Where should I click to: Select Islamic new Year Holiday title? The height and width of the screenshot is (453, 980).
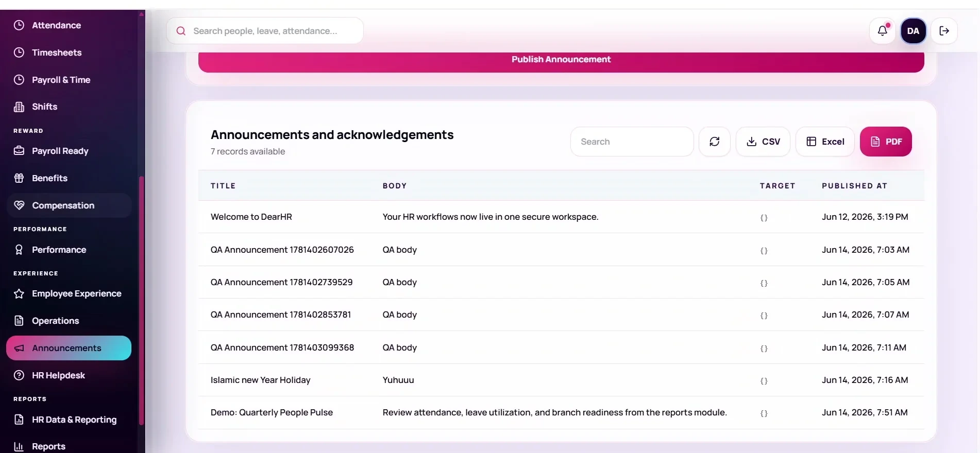pyautogui.click(x=261, y=380)
